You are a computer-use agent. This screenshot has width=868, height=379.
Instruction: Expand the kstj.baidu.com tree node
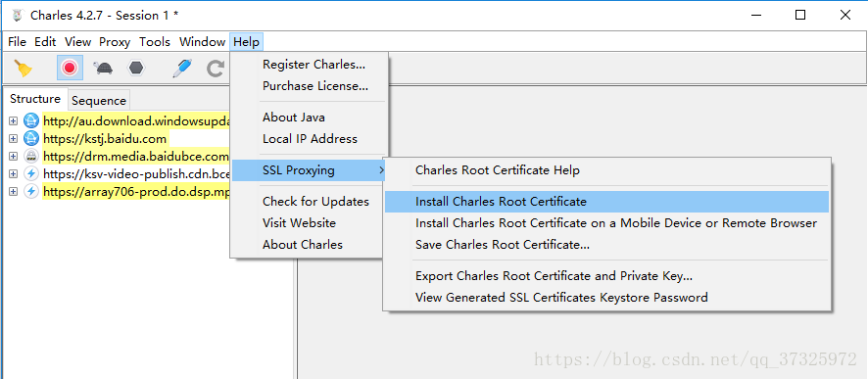tap(14, 138)
